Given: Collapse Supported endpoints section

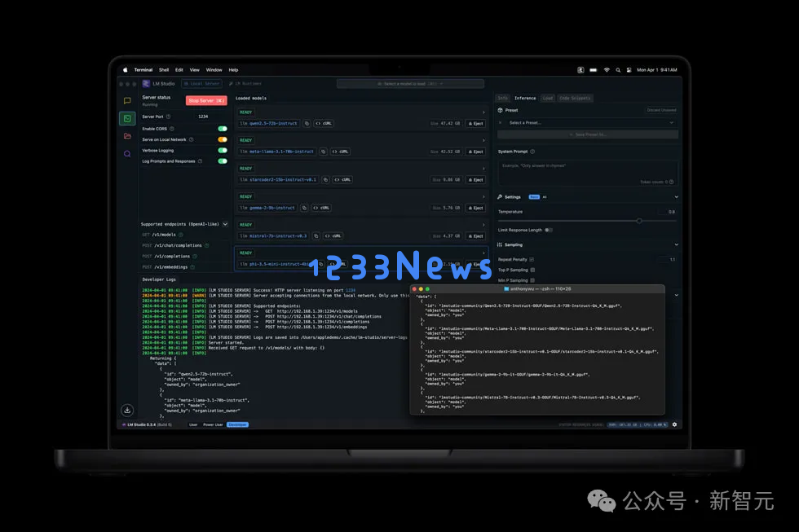Looking at the screenshot, I should [225, 224].
